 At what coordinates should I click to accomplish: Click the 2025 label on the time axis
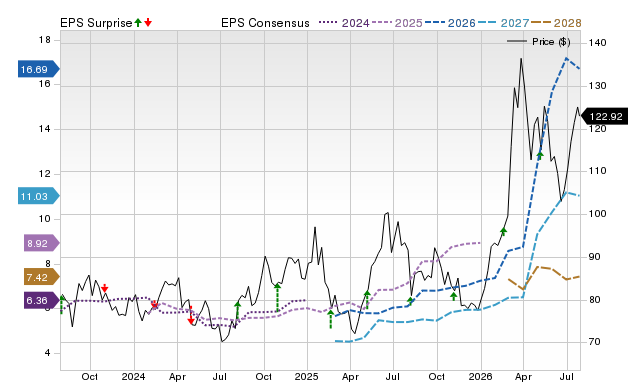pyautogui.click(x=307, y=376)
